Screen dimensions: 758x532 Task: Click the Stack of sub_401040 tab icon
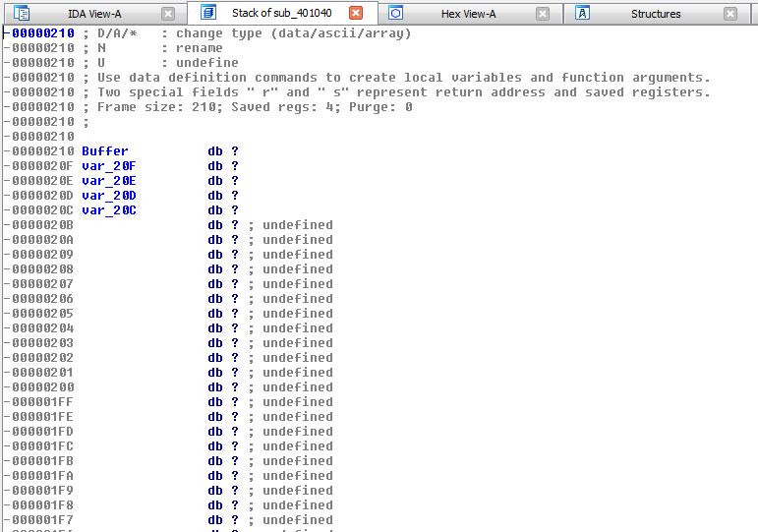pos(207,14)
